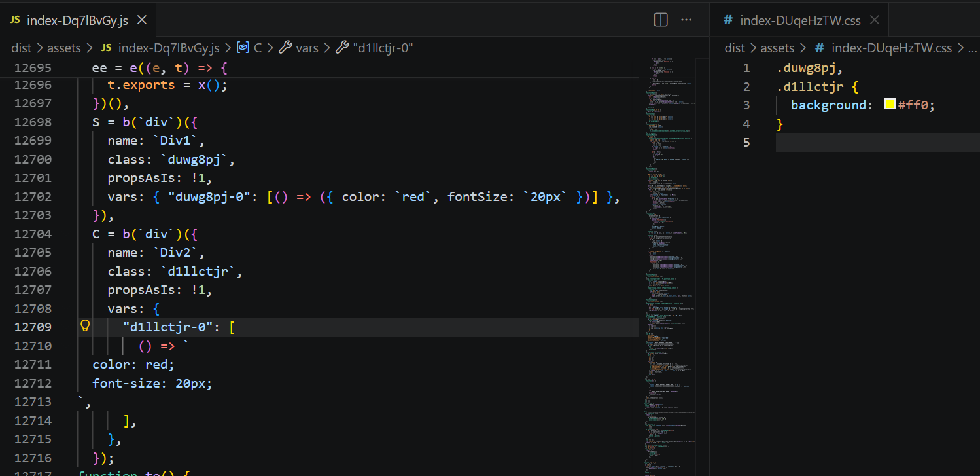This screenshot has width=980, height=476.
Task: Switch to the index-DUqeHzTW.css tab
Action: point(799,20)
